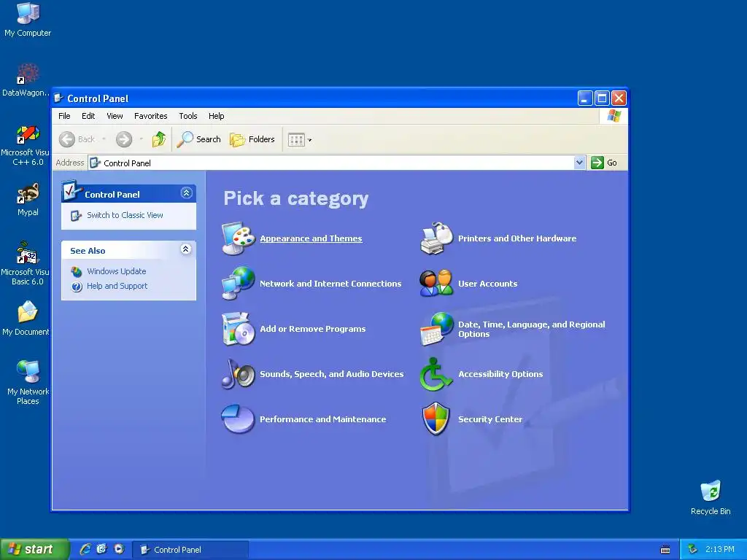This screenshot has width=747, height=560.
Task: Open Windows Update link
Action: click(x=116, y=271)
